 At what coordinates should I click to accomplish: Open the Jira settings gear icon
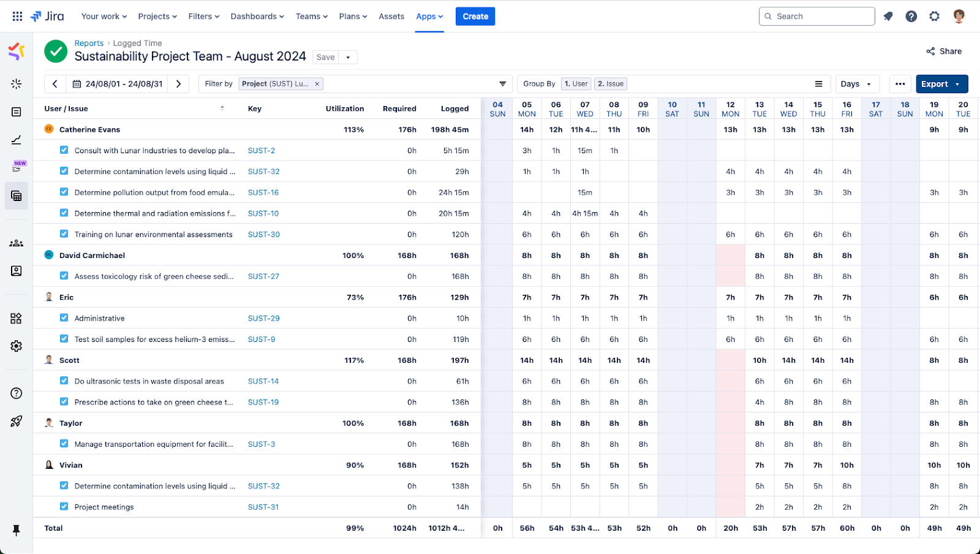pyautogui.click(x=934, y=17)
